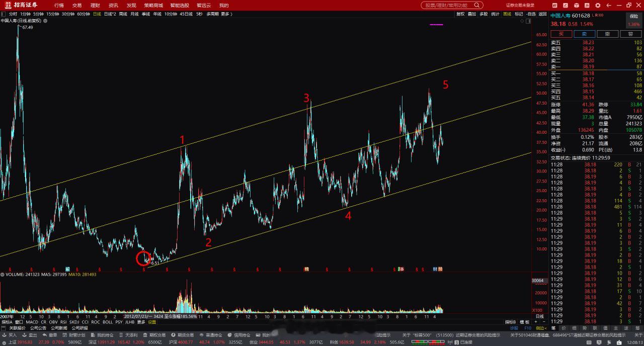This screenshot has height=346, width=644.
Task: Click the X100 volume scale label
Action: pyautogui.click(x=537, y=310)
